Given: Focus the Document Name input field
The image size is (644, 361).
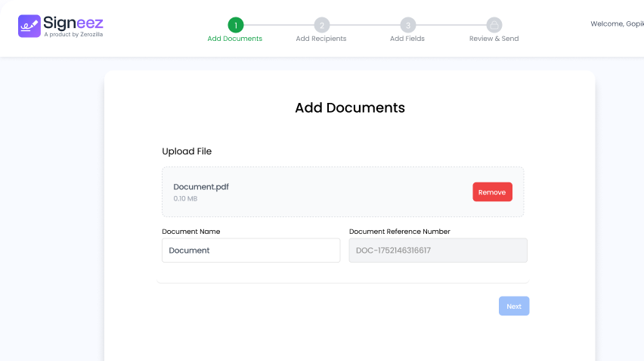Looking at the screenshot, I should point(251,251).
